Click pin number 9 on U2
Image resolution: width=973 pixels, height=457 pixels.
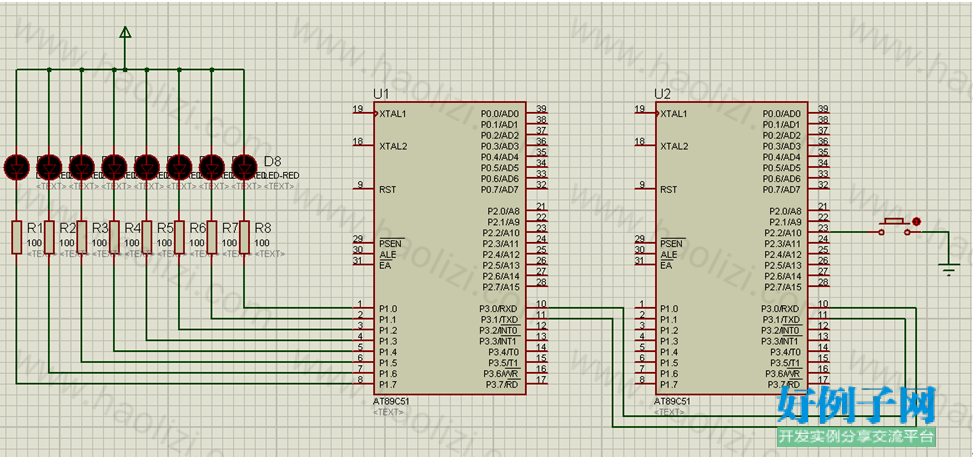(642, 185)
